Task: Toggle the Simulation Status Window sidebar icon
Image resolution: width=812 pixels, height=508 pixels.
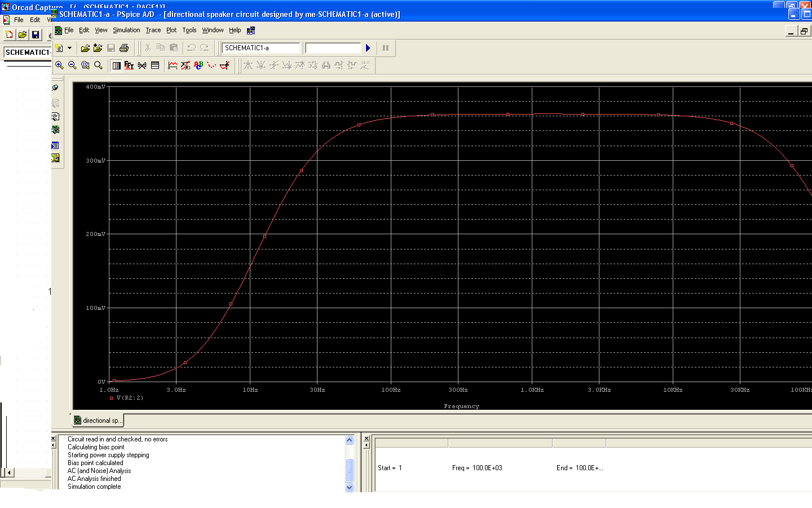Action: coord(55,158)
